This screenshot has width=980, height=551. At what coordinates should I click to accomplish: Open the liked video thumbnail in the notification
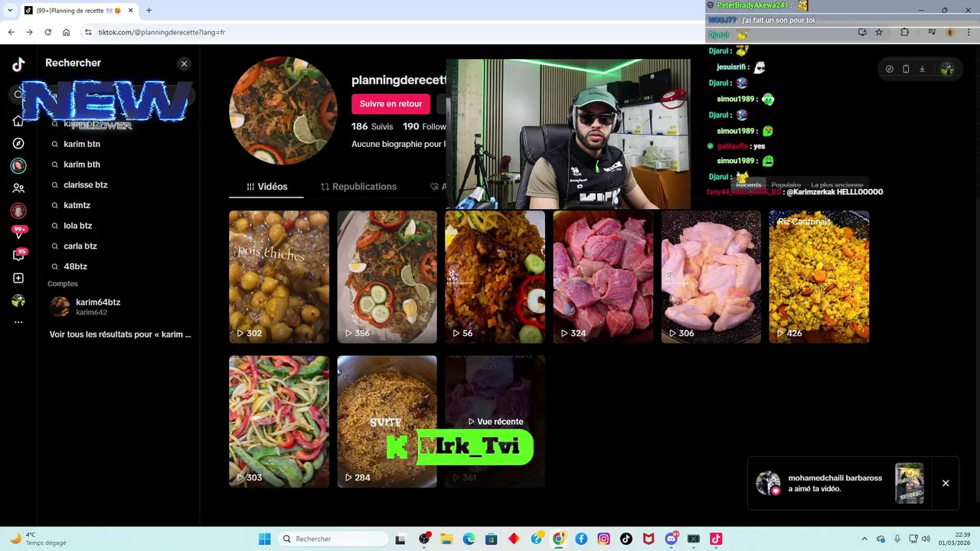[910, 483]
